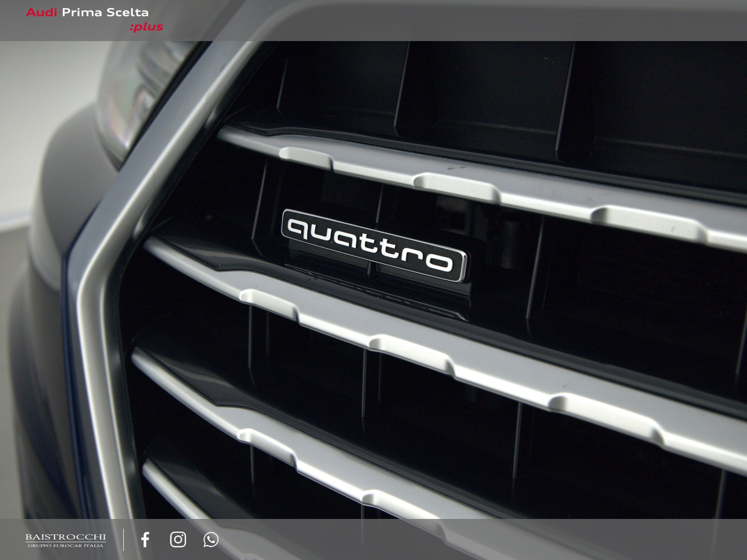Tap the WhatsApp icon in footer

[x=211, y=539]
